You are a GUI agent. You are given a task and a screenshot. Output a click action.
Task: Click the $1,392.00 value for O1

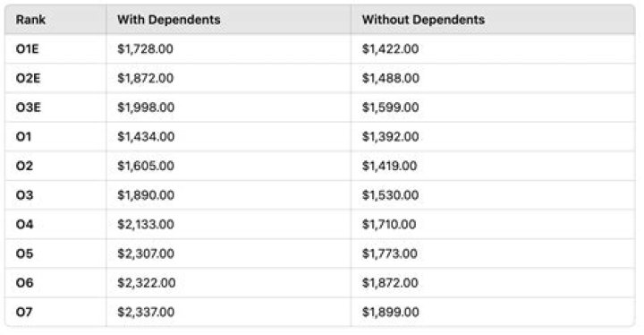coord(390,137)
